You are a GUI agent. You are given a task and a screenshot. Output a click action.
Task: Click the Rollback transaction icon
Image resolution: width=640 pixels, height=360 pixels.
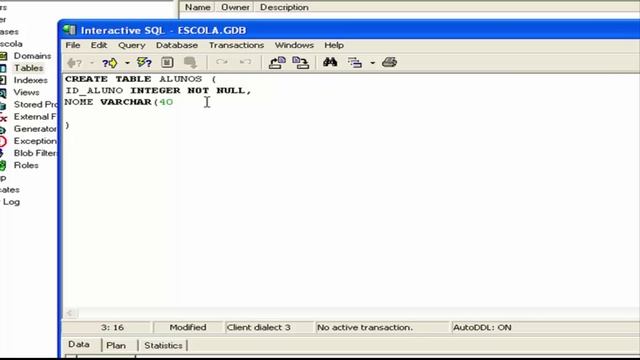pos(245,62)
